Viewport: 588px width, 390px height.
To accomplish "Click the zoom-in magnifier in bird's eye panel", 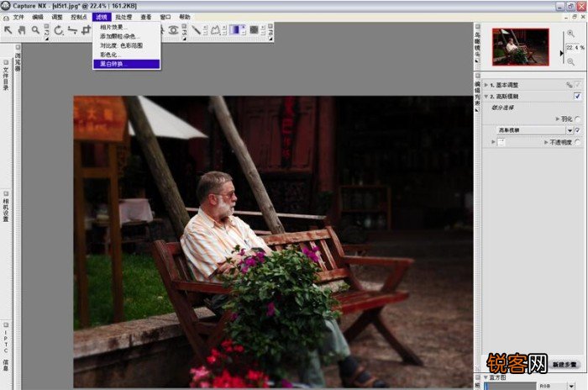I will tap(570, 34).
